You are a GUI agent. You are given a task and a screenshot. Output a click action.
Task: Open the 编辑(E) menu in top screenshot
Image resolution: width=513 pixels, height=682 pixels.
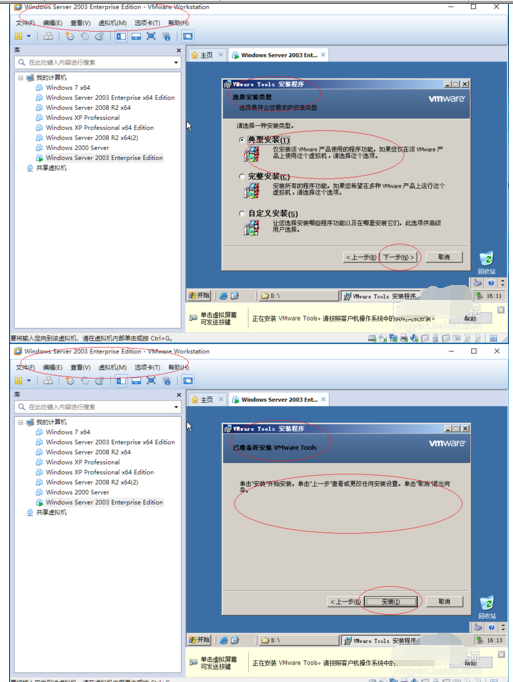pos(53,23)
